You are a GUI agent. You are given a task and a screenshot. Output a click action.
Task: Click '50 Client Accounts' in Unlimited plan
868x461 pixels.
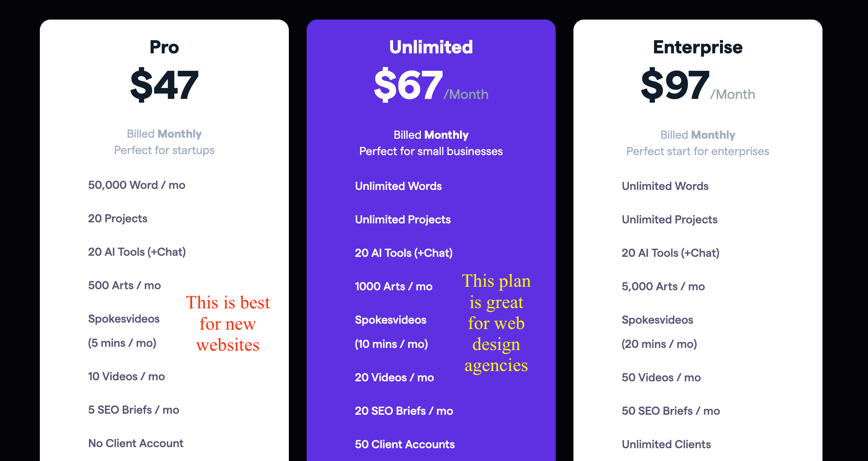[404, 444]
